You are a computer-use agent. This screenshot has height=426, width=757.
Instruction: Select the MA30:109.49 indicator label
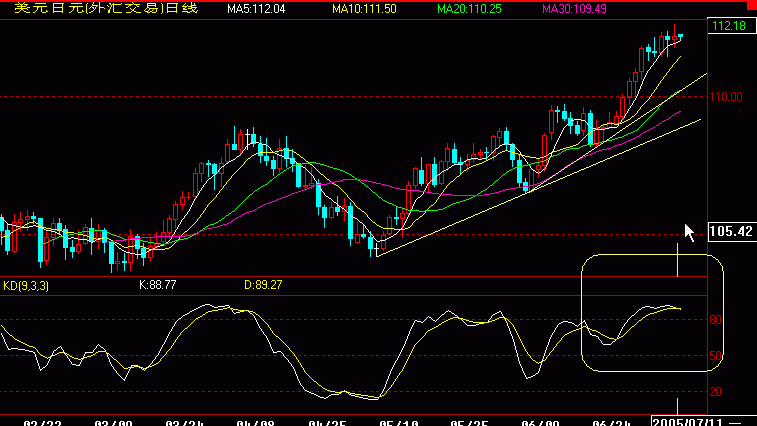coord(574,9)
